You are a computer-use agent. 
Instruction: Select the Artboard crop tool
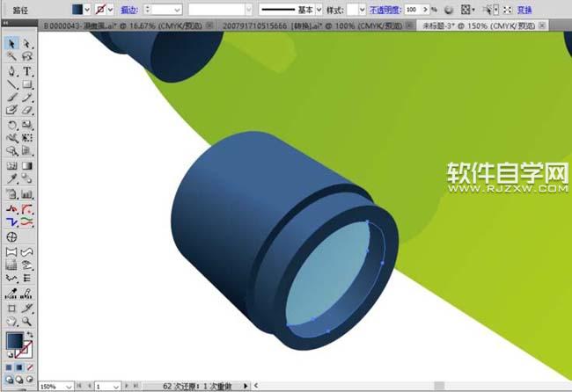(11, 309)
